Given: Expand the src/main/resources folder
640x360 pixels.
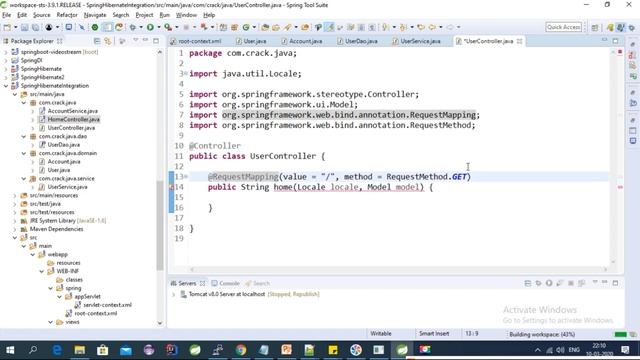Looking at the screenshot, I should click(x=15, y=196).
